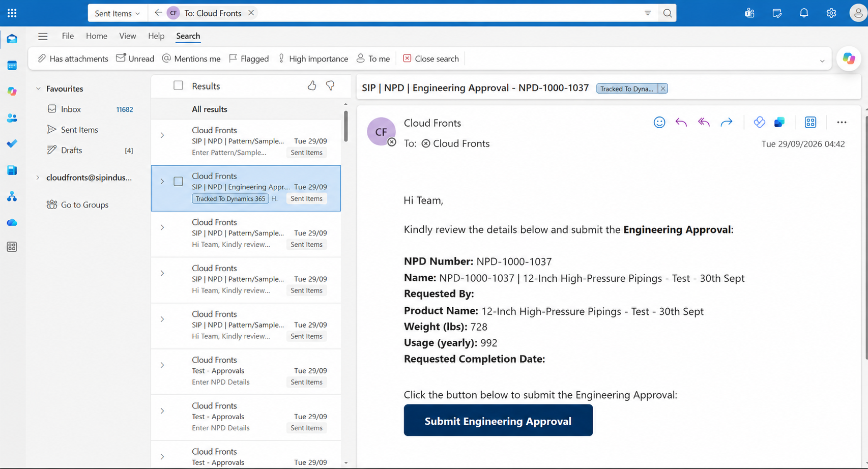Open more actions ellipsis for the email
Viewport: 868px width, 469px height.
[842, 122]
